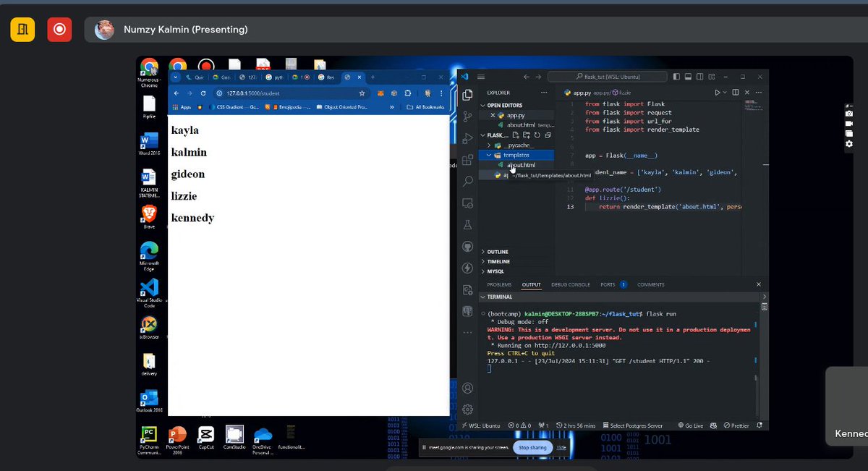Open the Explorer view in VS Code

467,94
